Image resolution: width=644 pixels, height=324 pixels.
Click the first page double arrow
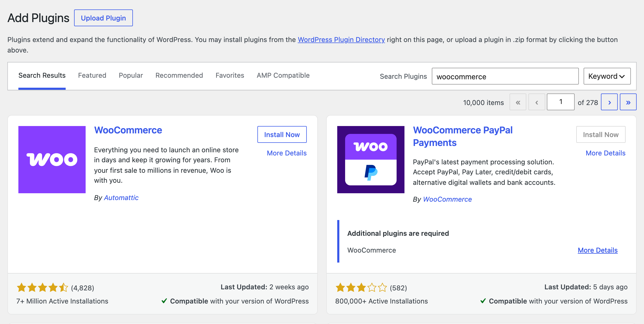coord(518,102)
